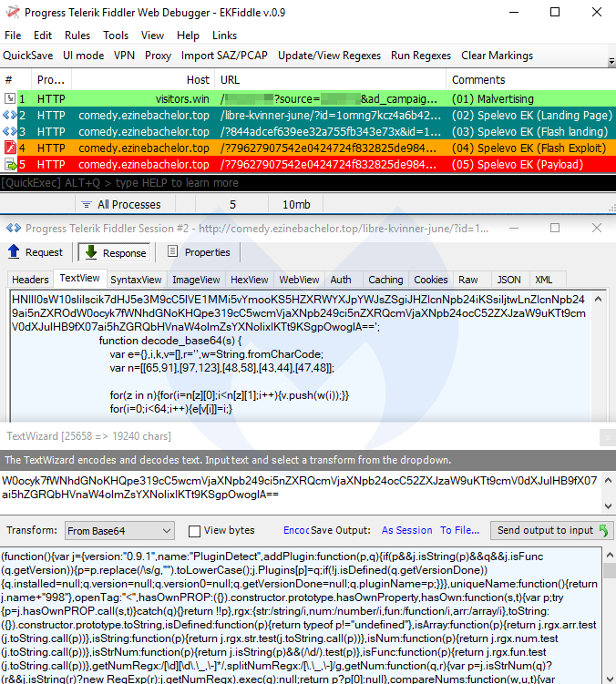Click the Request up-arrow icon
The image size is (616, 684).
pos(15,252)
